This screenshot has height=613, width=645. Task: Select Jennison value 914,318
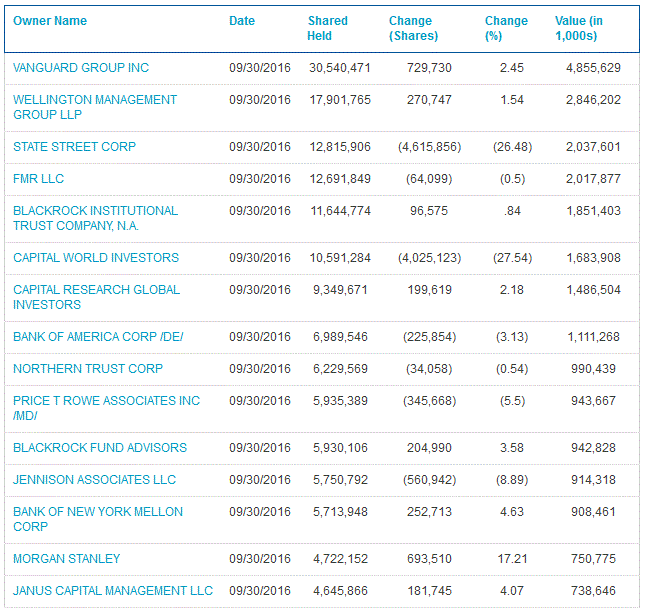point(593,480)
